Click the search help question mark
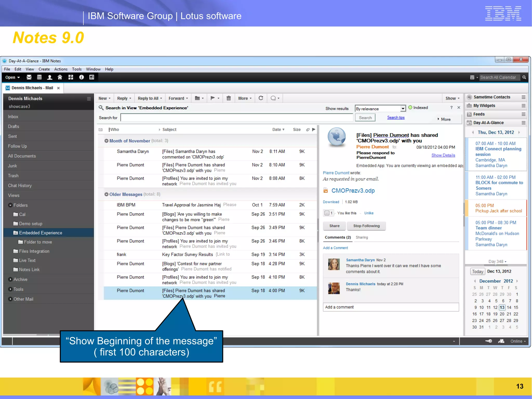This screenshot has height=399, width=532. [x=451, y=108]
